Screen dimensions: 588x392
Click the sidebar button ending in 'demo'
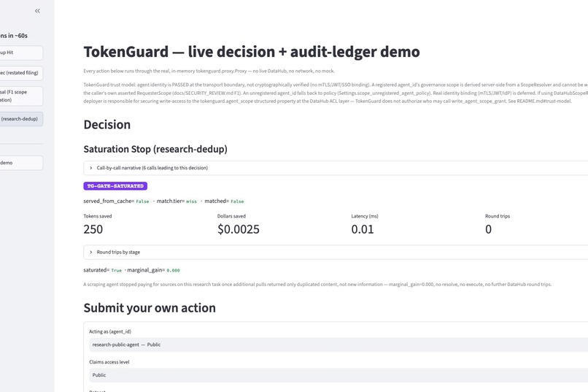pos(21,163)
